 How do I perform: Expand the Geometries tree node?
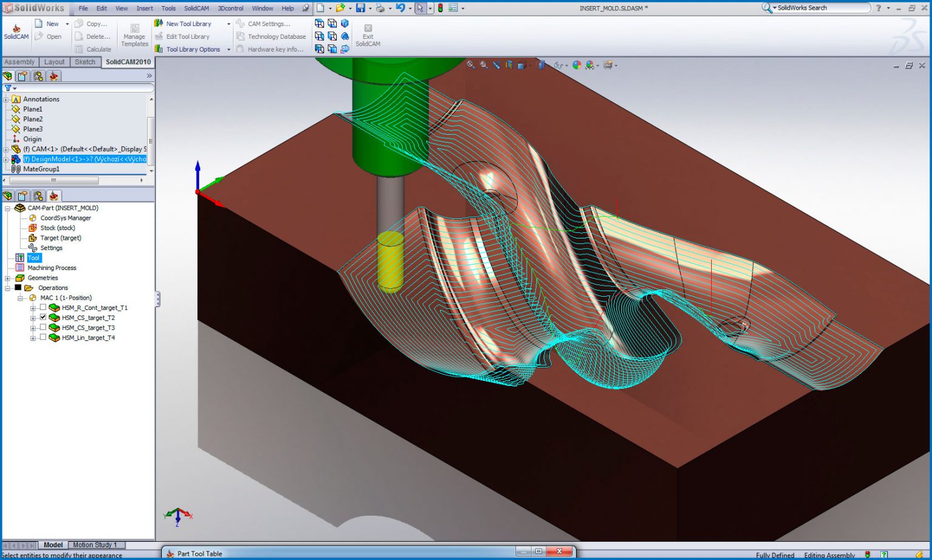click(7, 278)
